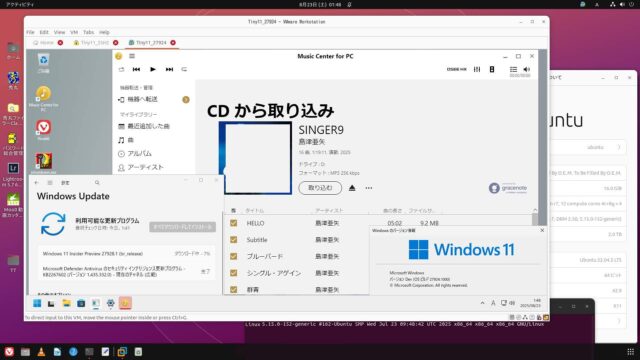This screenshot has height=360, width=640.
Task: Uncheck the HELLO track checkbox
Action: coord(233,223)
